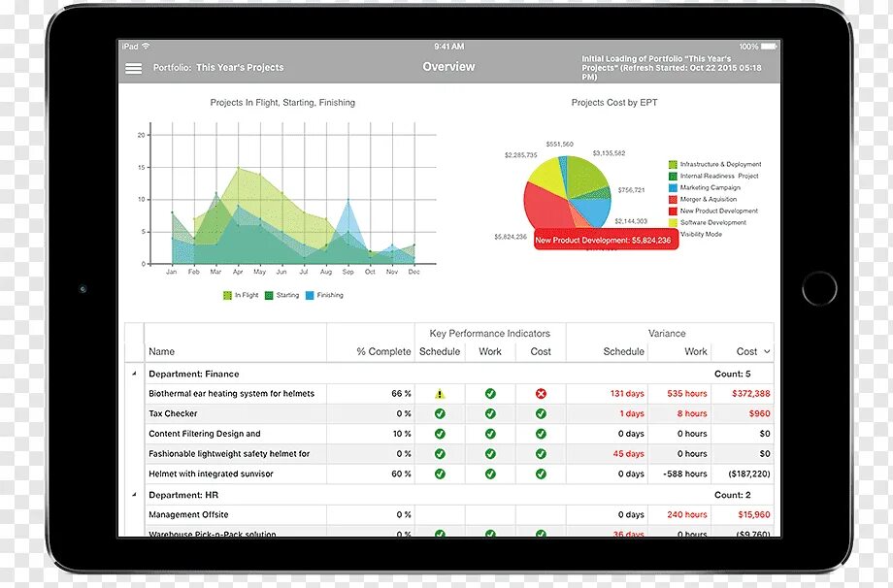The height and width of the screenshot is (588, 893).
Task: Click the yellow warning schedule icon for Biothermal
Action: pyautogui.click(x=440, y=394)
